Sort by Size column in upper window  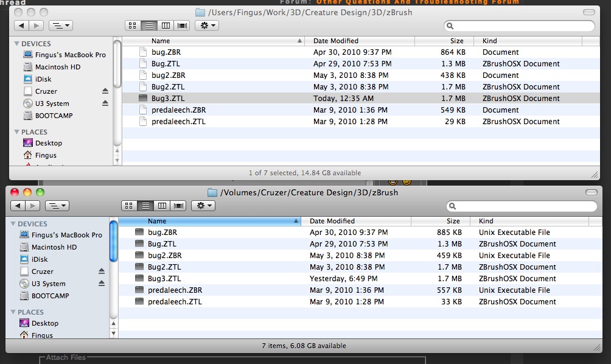pos(444,41)
